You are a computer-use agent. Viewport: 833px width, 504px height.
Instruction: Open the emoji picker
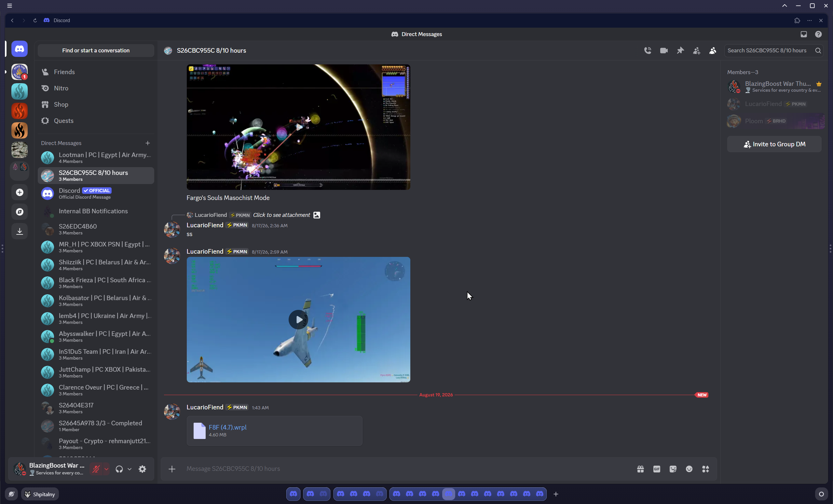pyautogui.click(x=689, y=469)
